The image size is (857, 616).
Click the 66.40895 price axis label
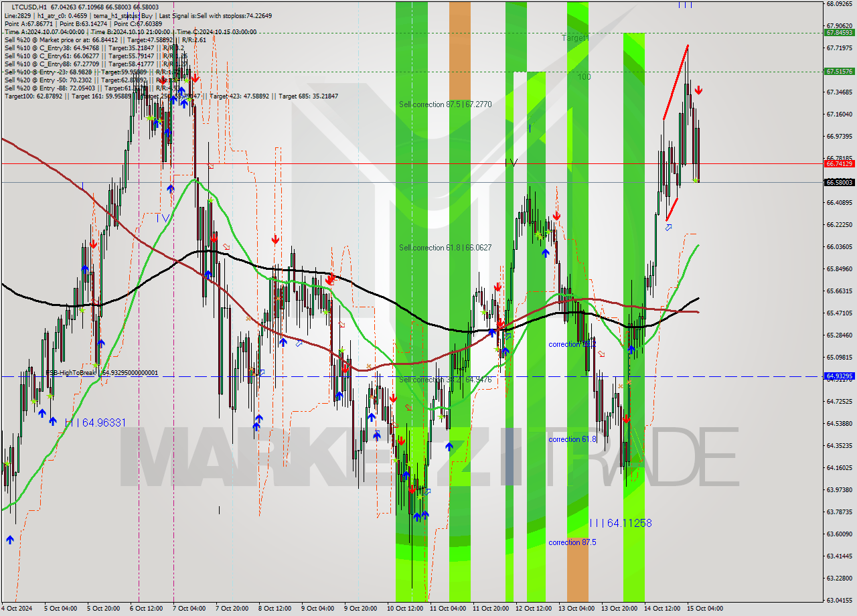click(839, 202)
